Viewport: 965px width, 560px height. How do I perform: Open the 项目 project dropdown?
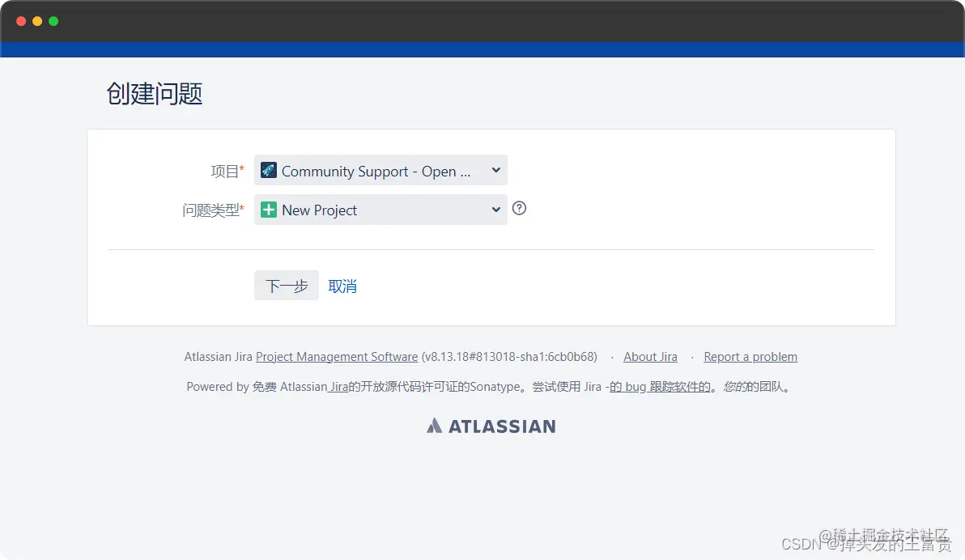point(380,171)
